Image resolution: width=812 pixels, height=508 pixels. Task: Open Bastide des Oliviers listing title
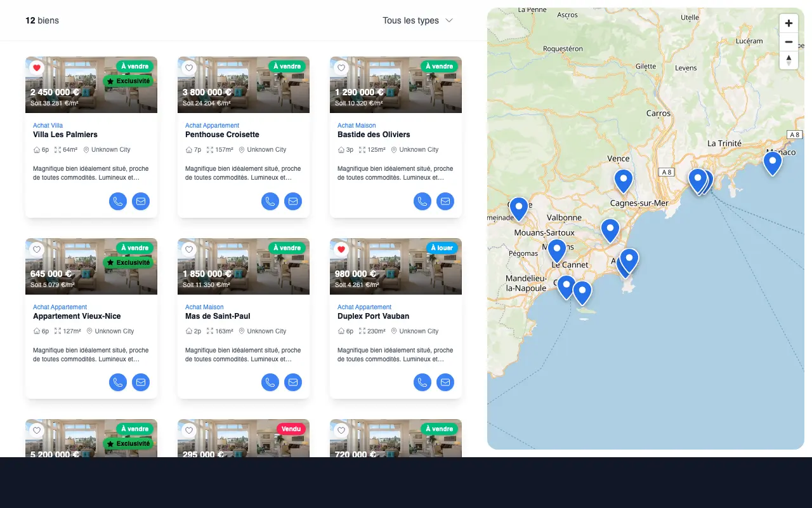(374, 135)
